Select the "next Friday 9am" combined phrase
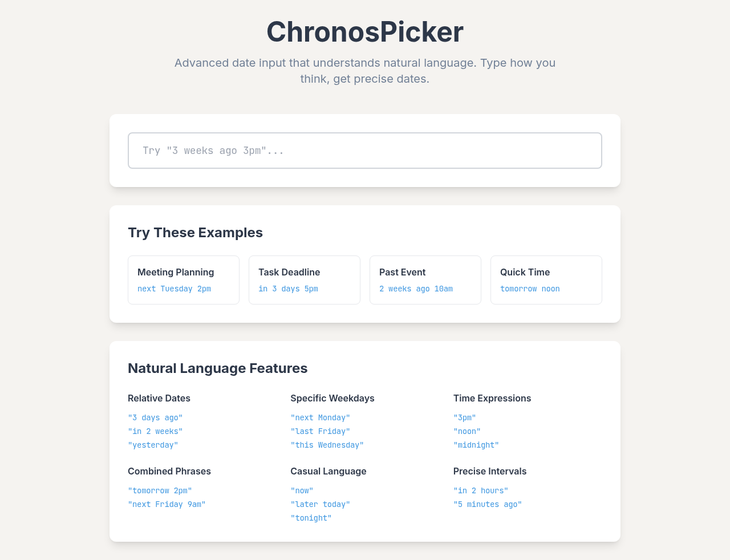 pos(167,504)
